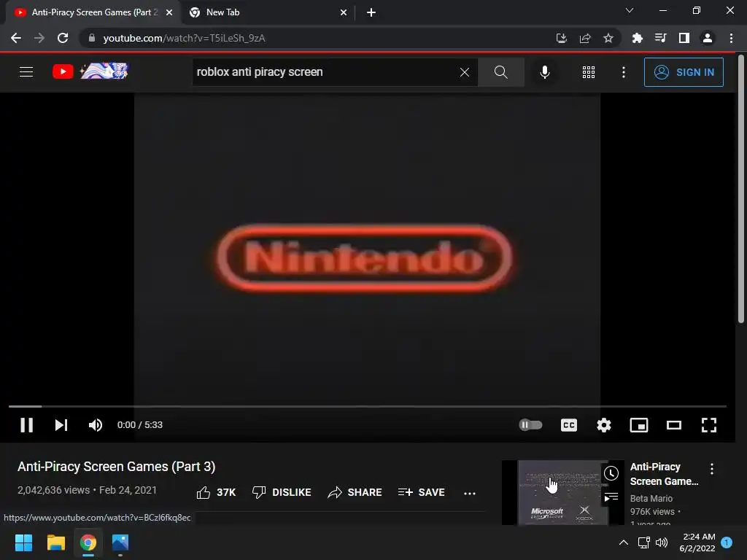The height and width of the screenshot is (560, 747).
Task: Clear the search query with X
Action: point(465,72)
